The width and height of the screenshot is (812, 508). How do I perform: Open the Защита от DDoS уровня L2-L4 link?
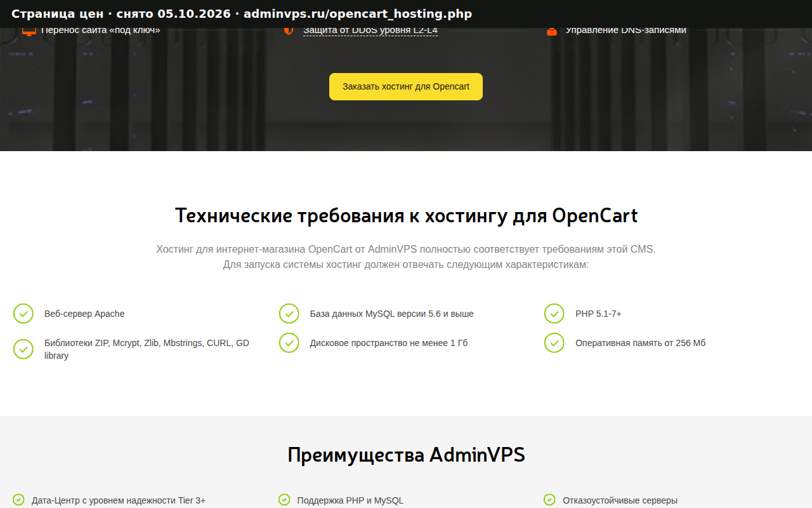point(370,30)
